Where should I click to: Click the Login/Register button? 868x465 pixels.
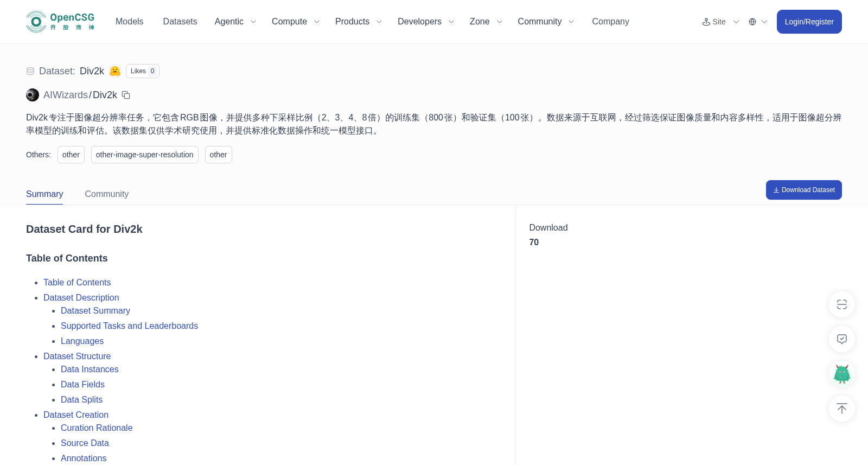pyautogui.click(x=809, y=22)
